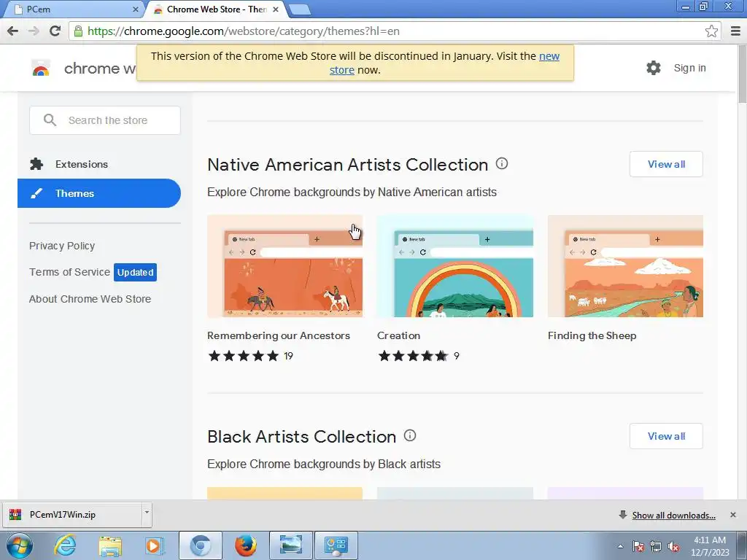747x560 pixels.
Task: Launch Internet Explorer from taskbar
Action: 65,545
